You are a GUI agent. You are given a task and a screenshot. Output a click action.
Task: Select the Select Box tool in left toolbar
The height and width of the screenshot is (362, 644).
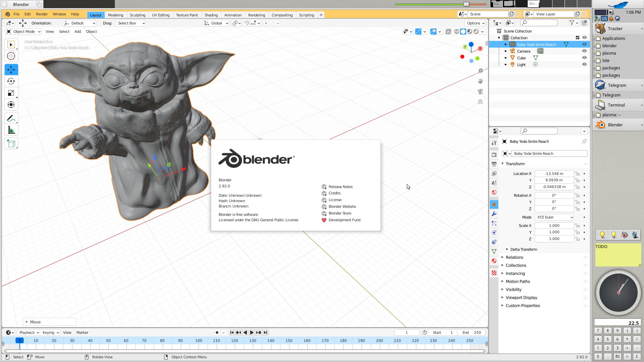pyautogui.click(x=11, y=45)
